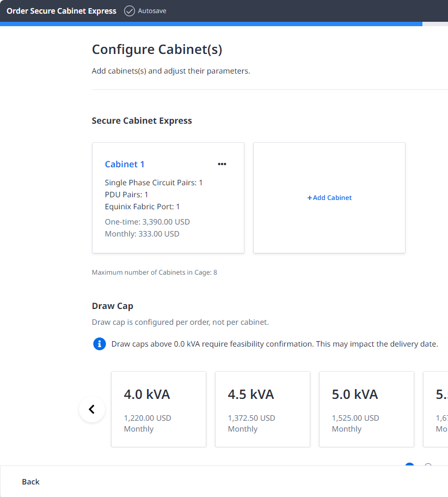This screenshot has height=497, width=448.
Task: Click the Configure Cabinet(s) heading
Action: (x=157, y=50)
